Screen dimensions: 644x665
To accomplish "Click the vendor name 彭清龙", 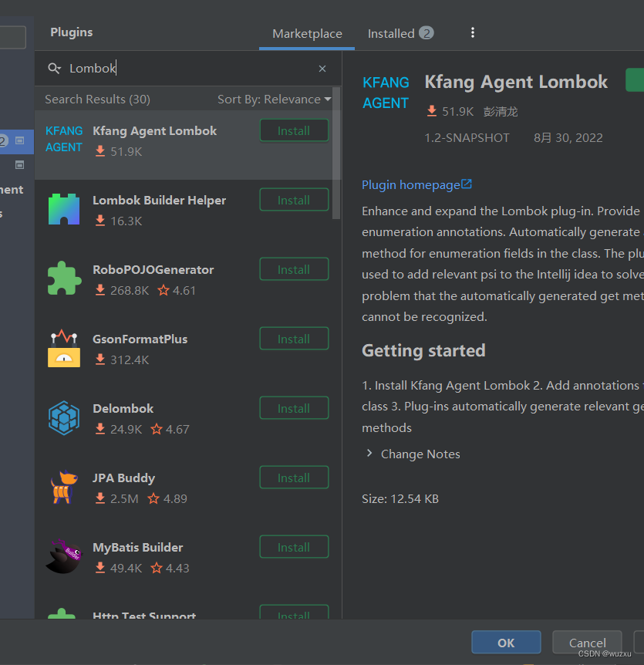I will click(501, 112).
